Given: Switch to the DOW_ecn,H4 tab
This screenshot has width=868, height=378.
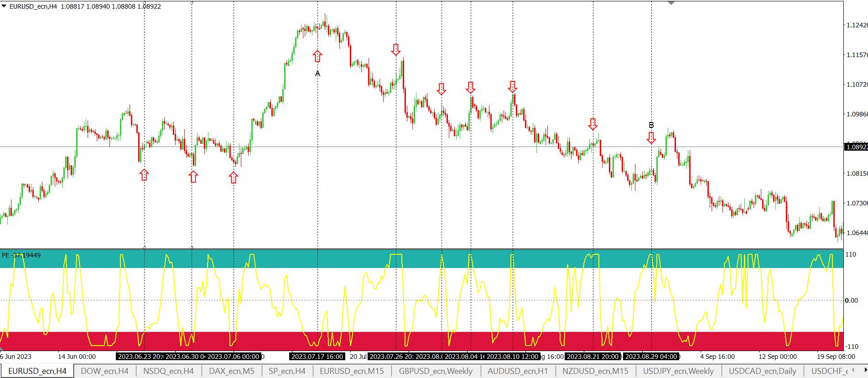Looking at the screenshot, I should coord(104,371).
